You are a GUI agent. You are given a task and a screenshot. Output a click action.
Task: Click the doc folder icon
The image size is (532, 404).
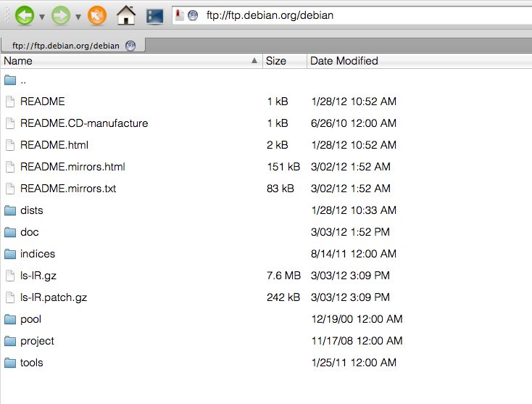10,232
